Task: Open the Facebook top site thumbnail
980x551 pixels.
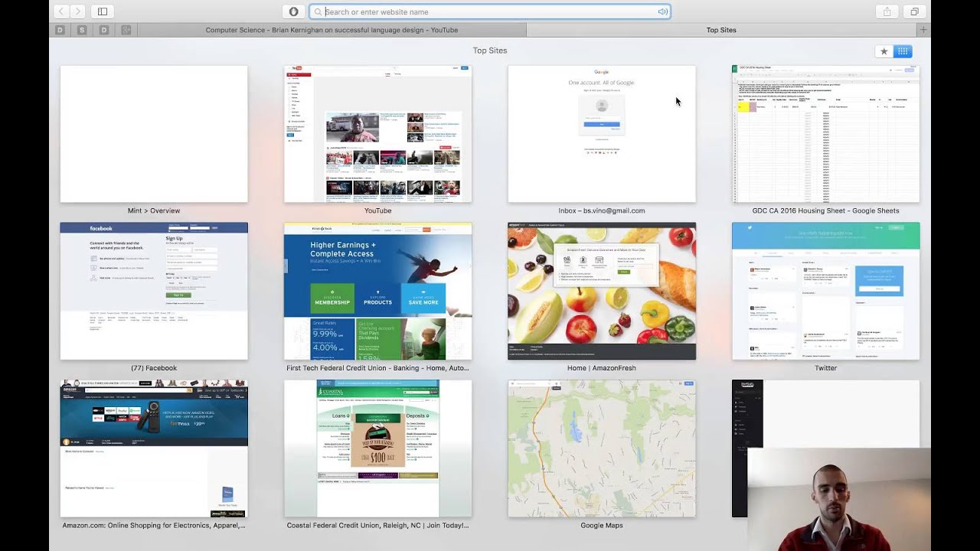Action: 154,291
